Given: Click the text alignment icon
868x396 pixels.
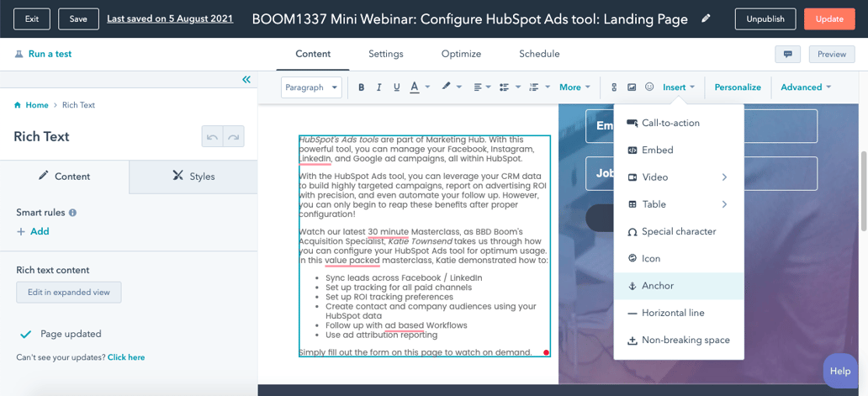Looking at the screenshot, I should (478, 87).
